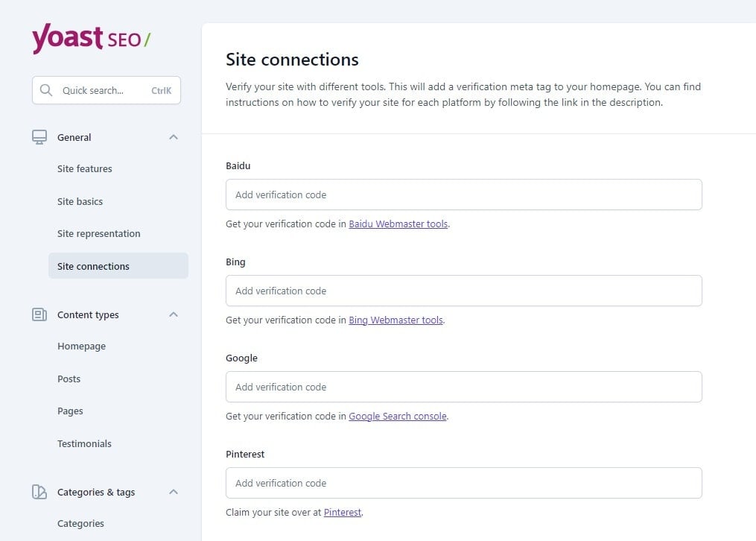Follow the Pinterest claim link
Image resolution: width=756 pixels, height=541 pixels.
343,512
